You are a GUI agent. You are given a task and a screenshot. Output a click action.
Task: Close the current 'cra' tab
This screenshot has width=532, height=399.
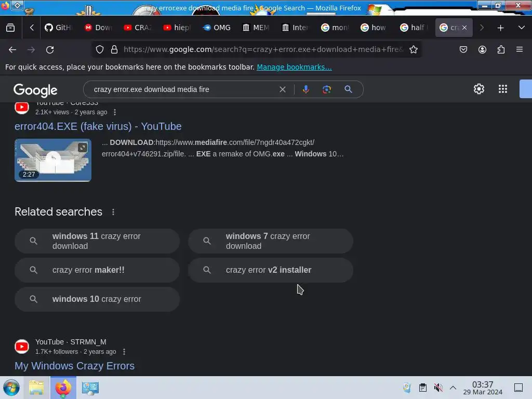point(464,28)
